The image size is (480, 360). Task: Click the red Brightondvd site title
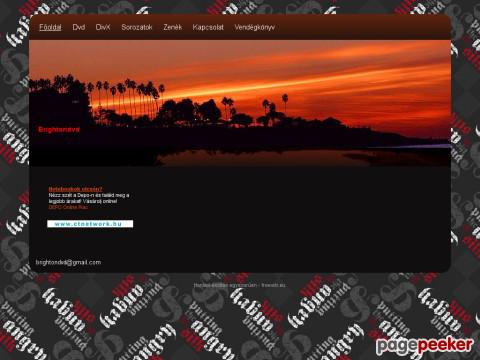coord(59,129)
